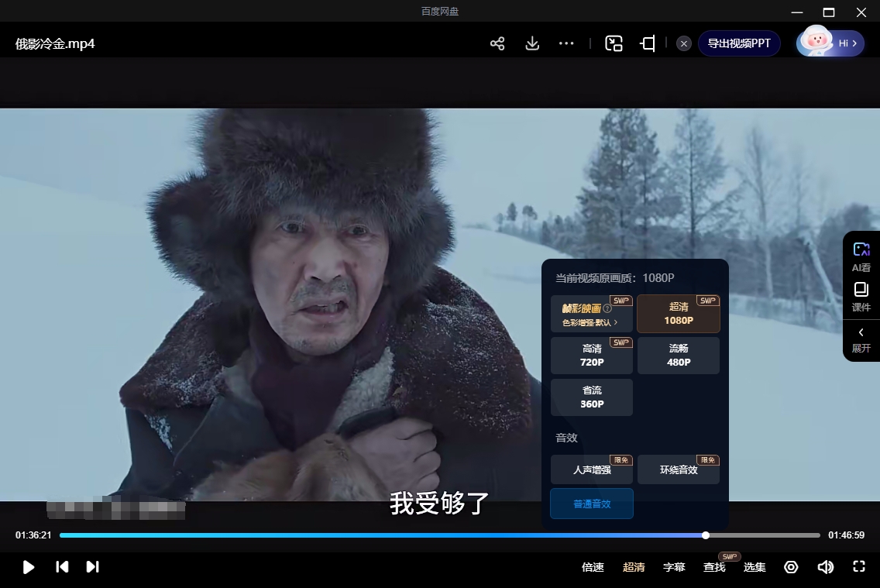Image resolution: width=880 pixels, height=588 pixels.
Task: Open the 课件 sidebar panel
Action: pyautogui.click(x=861, y=297)
